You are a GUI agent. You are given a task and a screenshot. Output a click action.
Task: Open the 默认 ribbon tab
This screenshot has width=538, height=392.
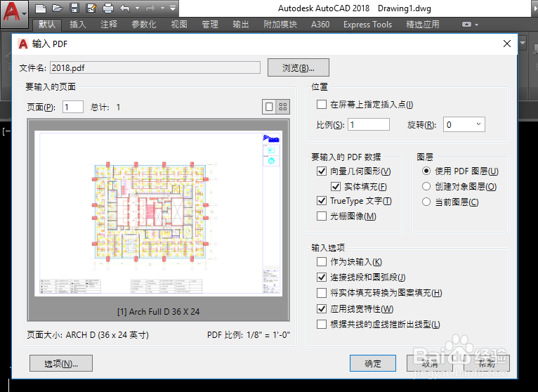(x=47, y=25)
